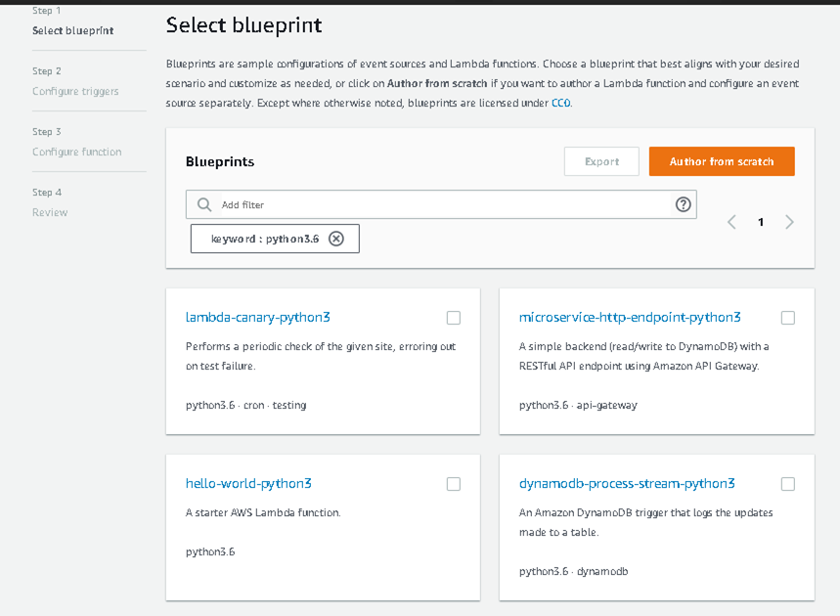Focus the Add filter search field
Image resolution: width=840 pixels, height=616 pixels.
[441, 204]
